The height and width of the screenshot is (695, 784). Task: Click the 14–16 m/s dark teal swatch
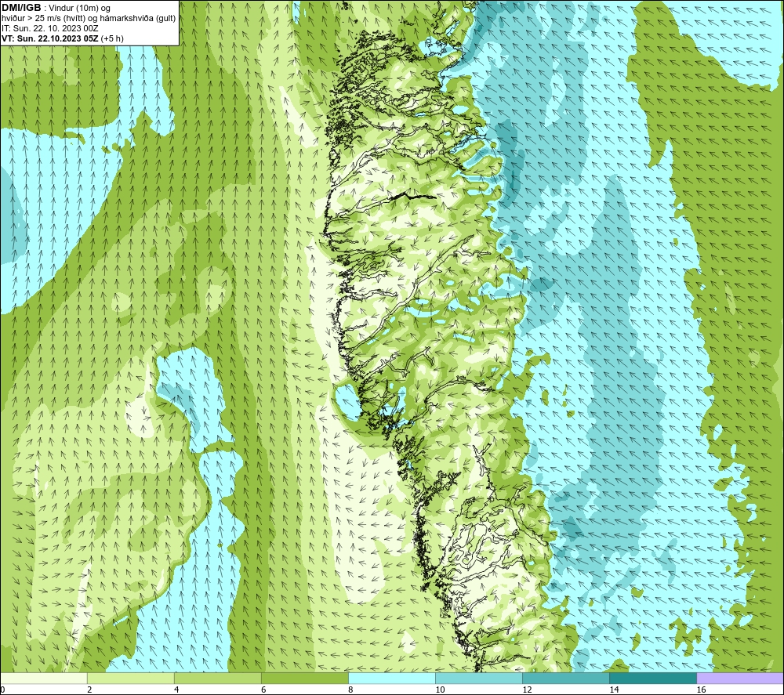(653, 679)
